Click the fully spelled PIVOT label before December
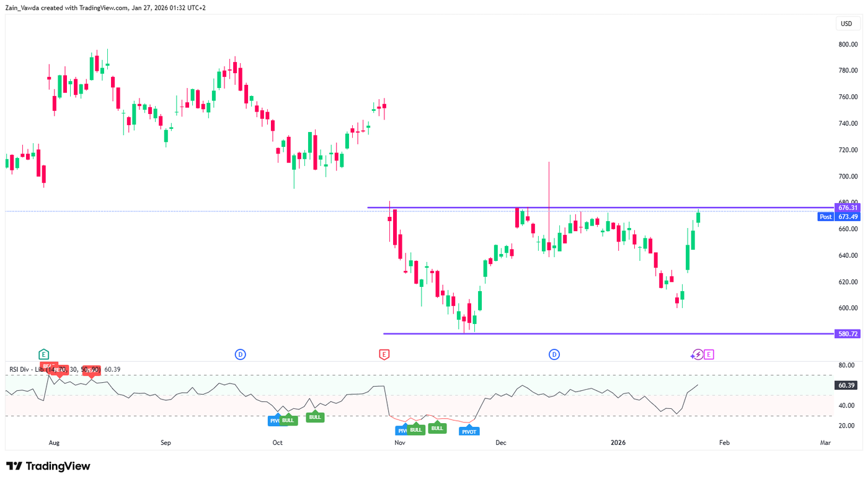The image size is (868, 482). click(x=469, y=431)
